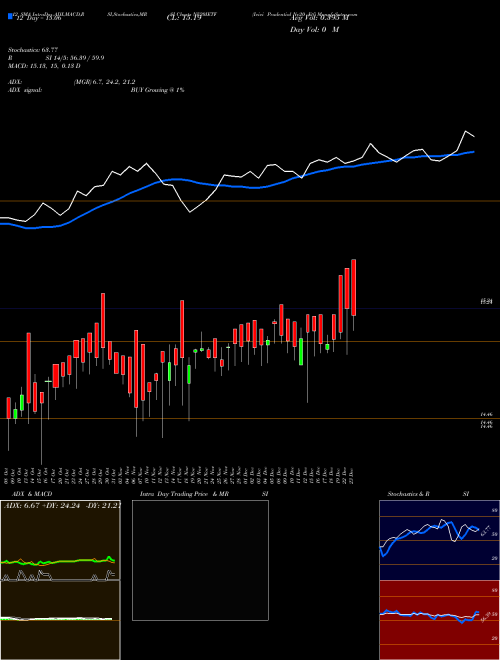Click the peak of the white price line at the right
The height and width of the screenshot is (660, 500).
466,131
